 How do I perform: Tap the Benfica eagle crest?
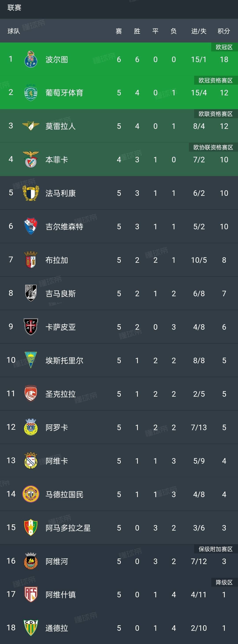pyautogui.click(x=31, y=160)
